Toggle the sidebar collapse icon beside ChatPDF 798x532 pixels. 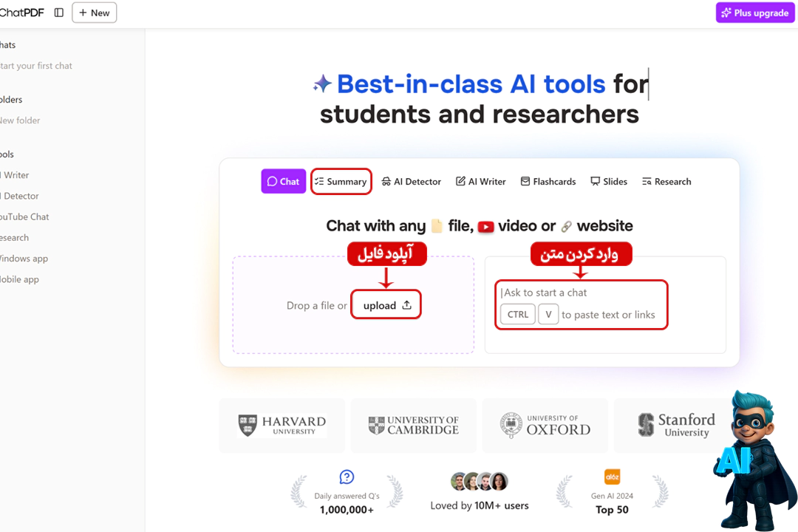pos(58,13)
